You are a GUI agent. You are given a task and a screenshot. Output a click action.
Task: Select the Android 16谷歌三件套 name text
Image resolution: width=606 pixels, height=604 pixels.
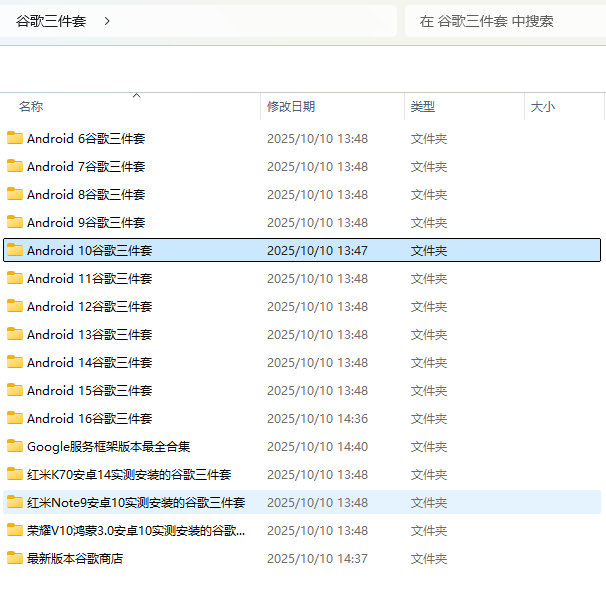point(90,419)
